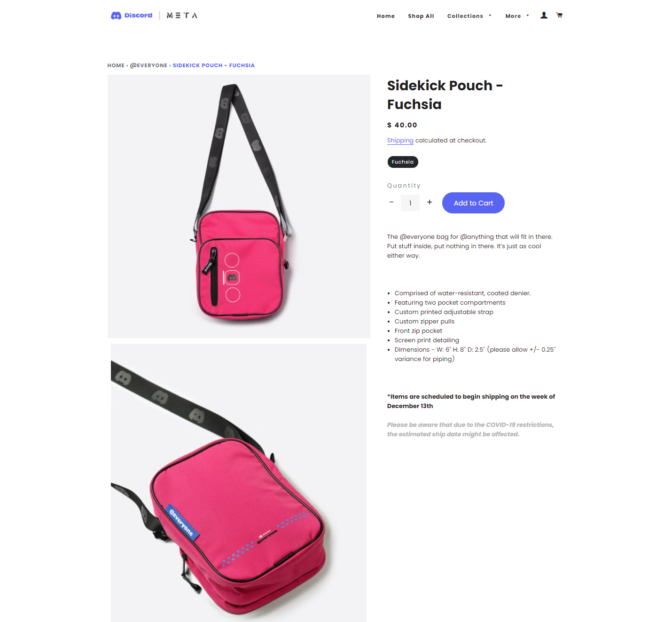
Task: Click the META logo in header
Action: point(182,16)
